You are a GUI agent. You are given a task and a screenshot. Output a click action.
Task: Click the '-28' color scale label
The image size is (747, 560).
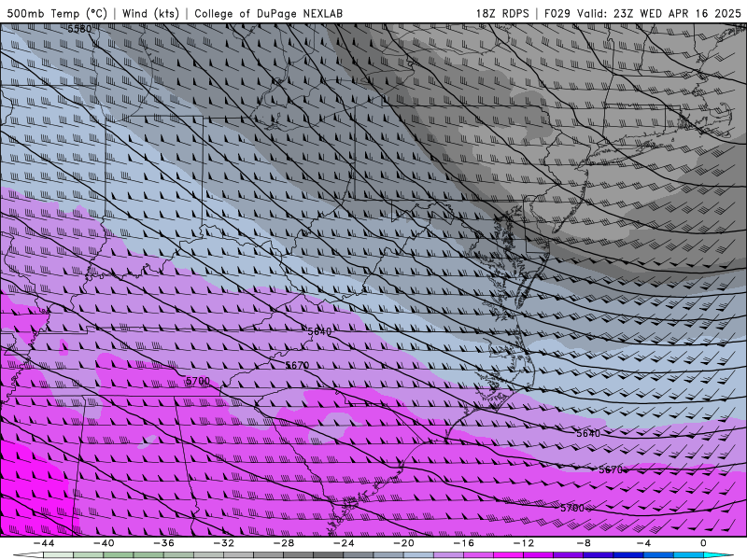tap(284, 543)
